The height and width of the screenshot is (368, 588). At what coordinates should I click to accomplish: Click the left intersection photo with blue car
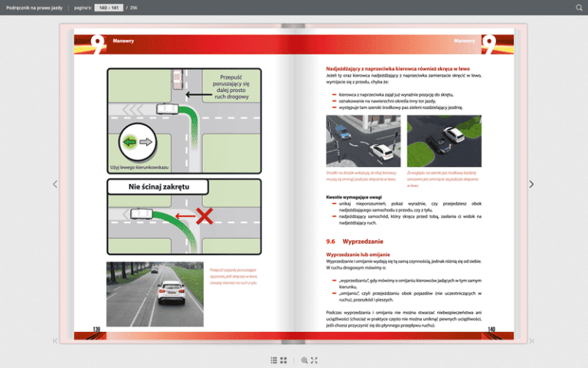pyautogui.click(x=362, y=141)
